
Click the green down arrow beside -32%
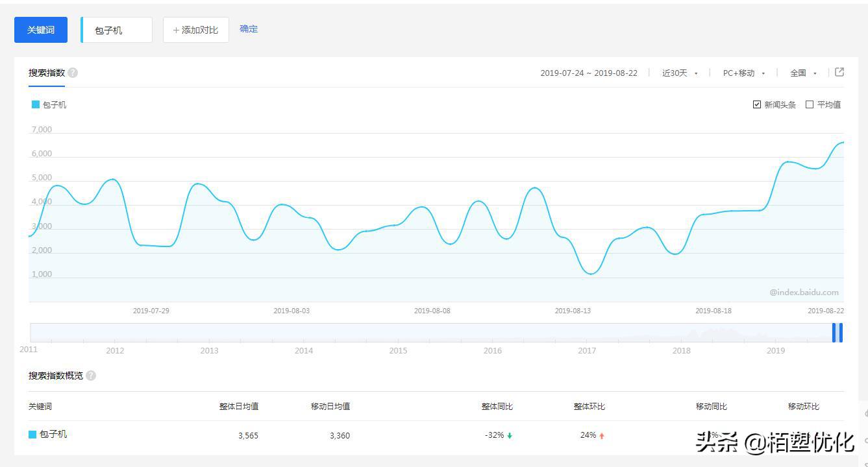point(510,436)
